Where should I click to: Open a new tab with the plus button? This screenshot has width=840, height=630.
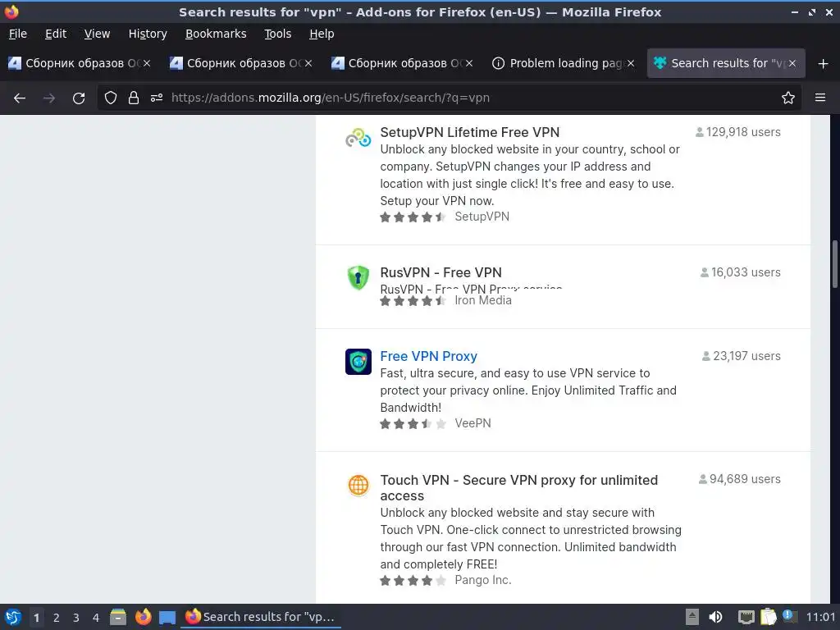coord(824,64)
